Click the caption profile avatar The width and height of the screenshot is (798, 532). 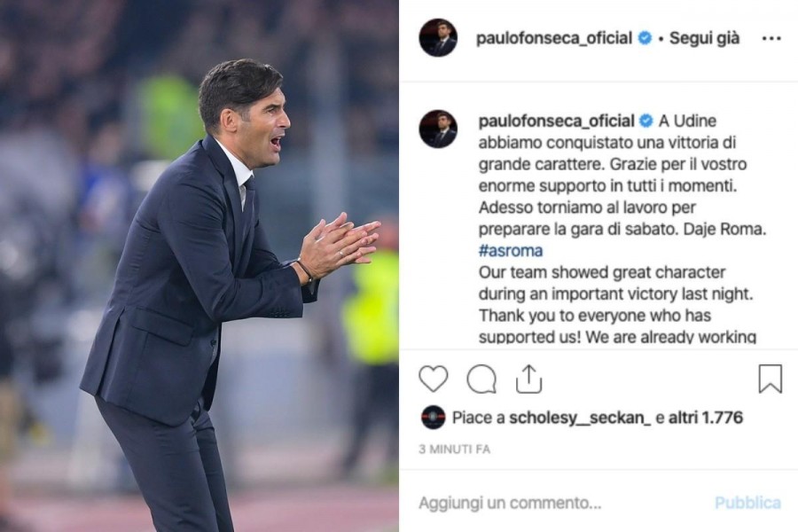[438, 129]
